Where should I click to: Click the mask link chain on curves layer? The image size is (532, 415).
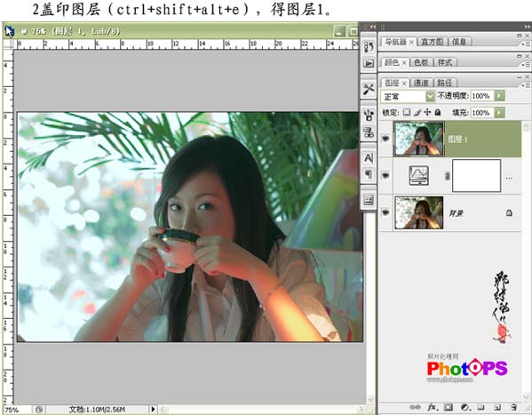coord(447,176)
